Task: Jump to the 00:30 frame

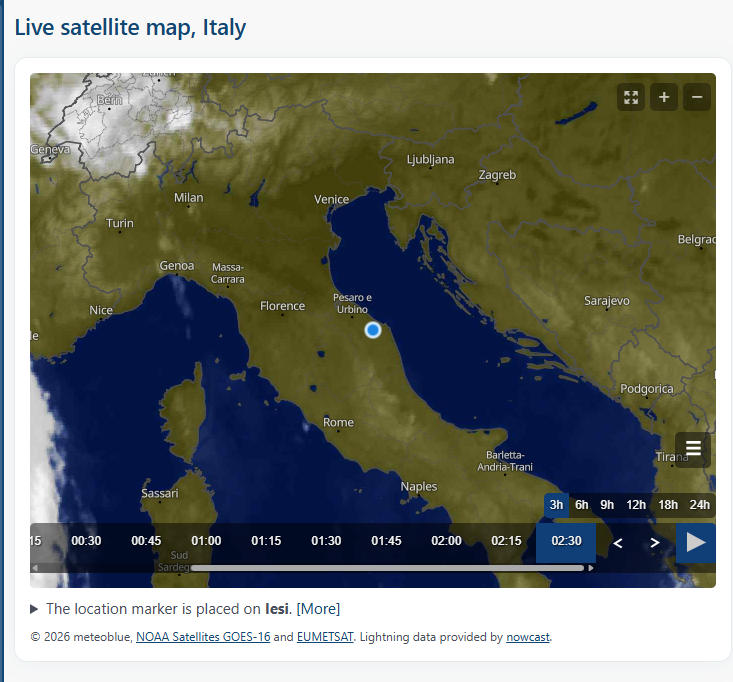Action: [86, 541]
